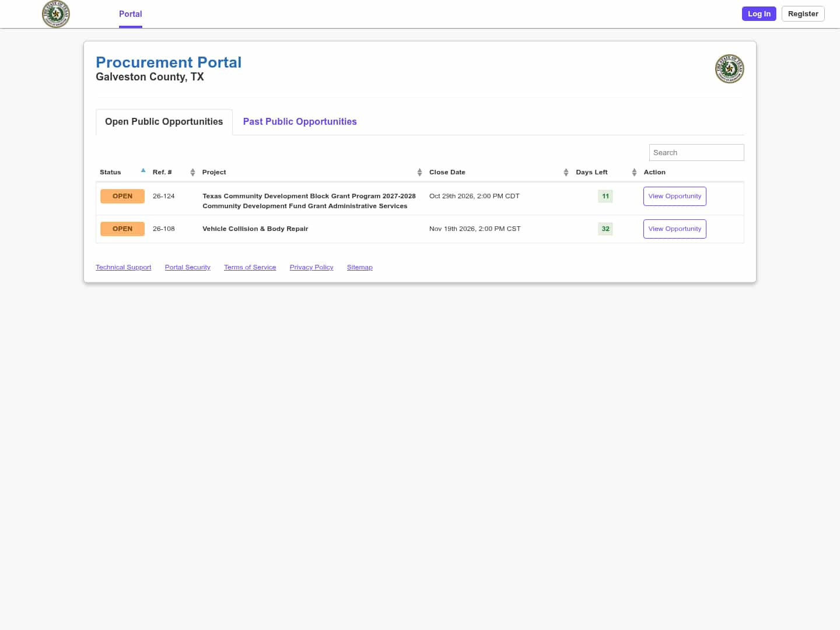Click the Texas seal logo in navbar
840x630 pixels.
click(56, 14)
